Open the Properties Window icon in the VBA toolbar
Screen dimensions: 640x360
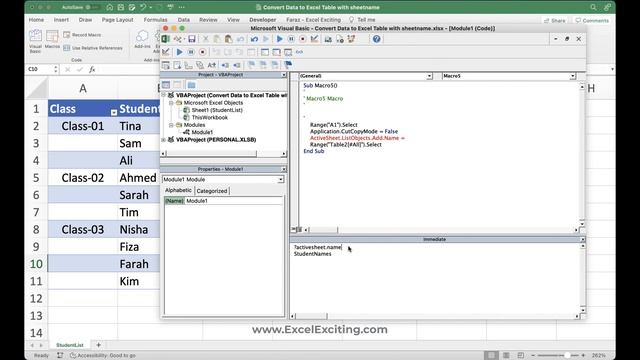point(340,39)
